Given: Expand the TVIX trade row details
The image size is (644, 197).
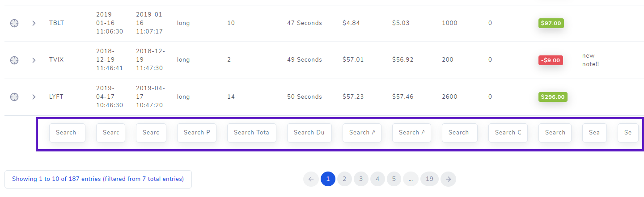Looking at the screenshot, I should [x=34, y=60].
